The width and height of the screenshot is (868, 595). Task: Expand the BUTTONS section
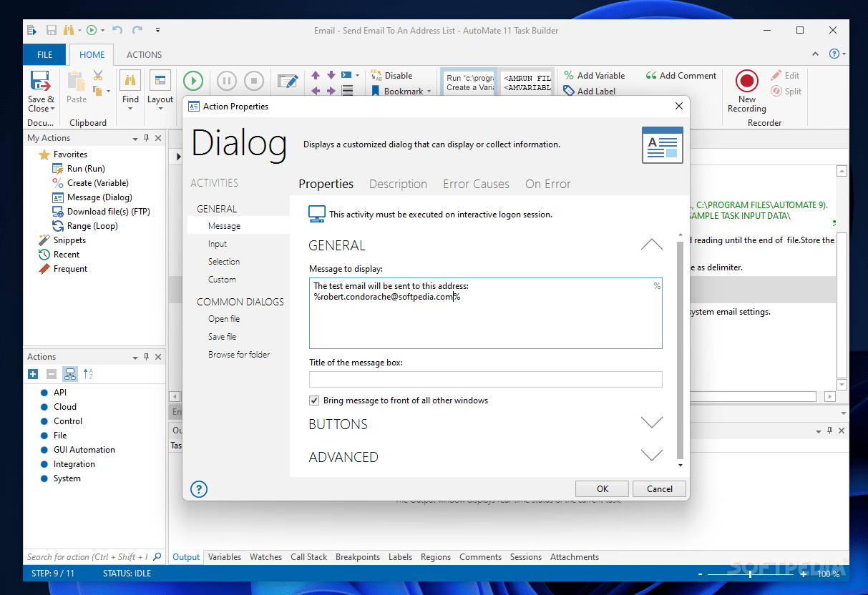point(652,423)
